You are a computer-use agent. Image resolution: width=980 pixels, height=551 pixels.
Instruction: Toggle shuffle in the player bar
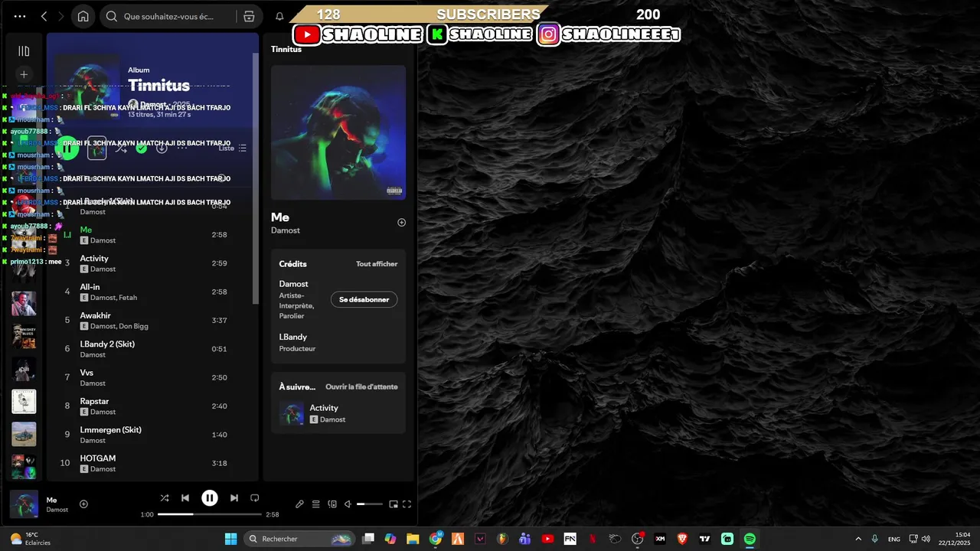click(165, 497)
